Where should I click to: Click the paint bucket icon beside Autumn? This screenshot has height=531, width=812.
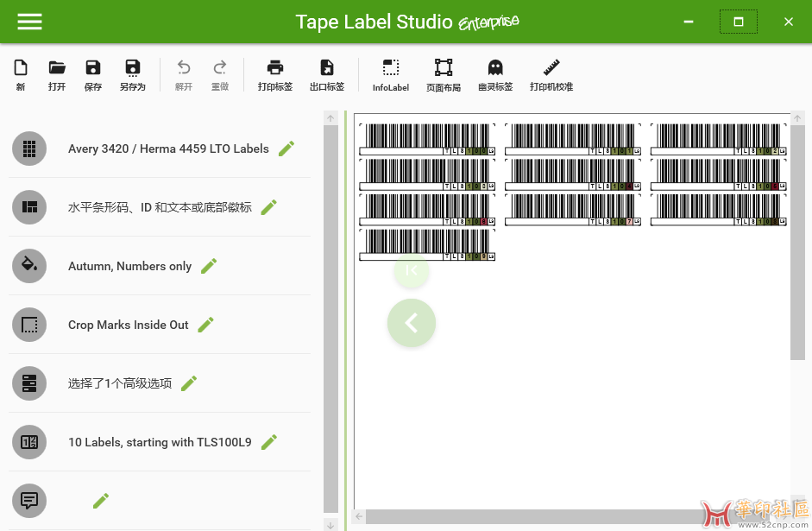point(29,266)
